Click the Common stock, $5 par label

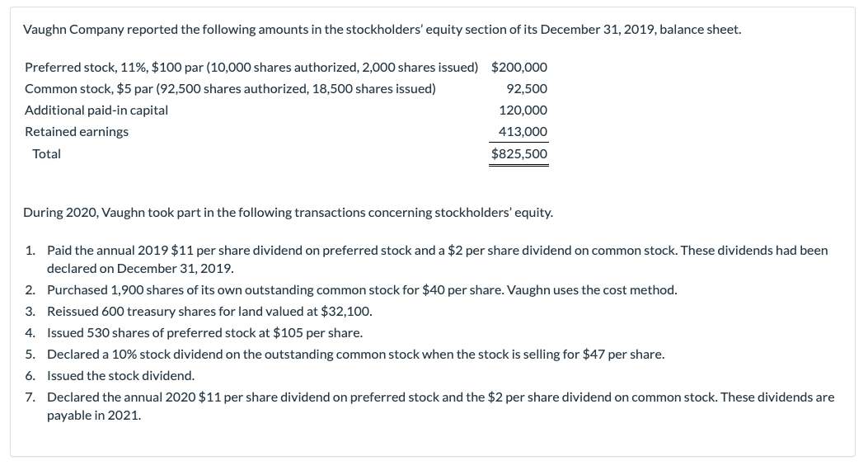(x=230, y=88)
